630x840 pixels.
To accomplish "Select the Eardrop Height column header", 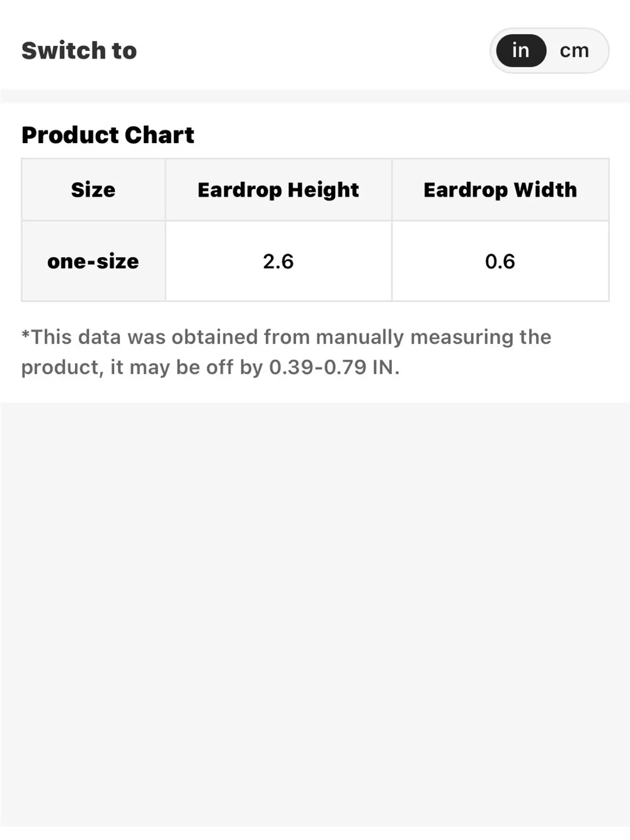I will (278, 190).
